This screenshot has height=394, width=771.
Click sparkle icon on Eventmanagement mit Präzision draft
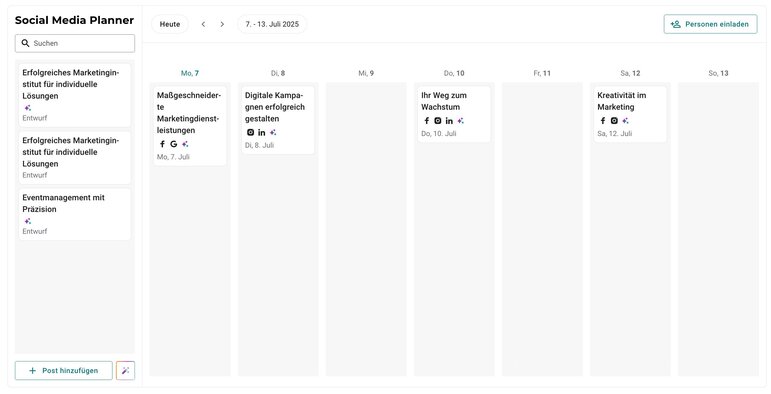click(28, 221)
